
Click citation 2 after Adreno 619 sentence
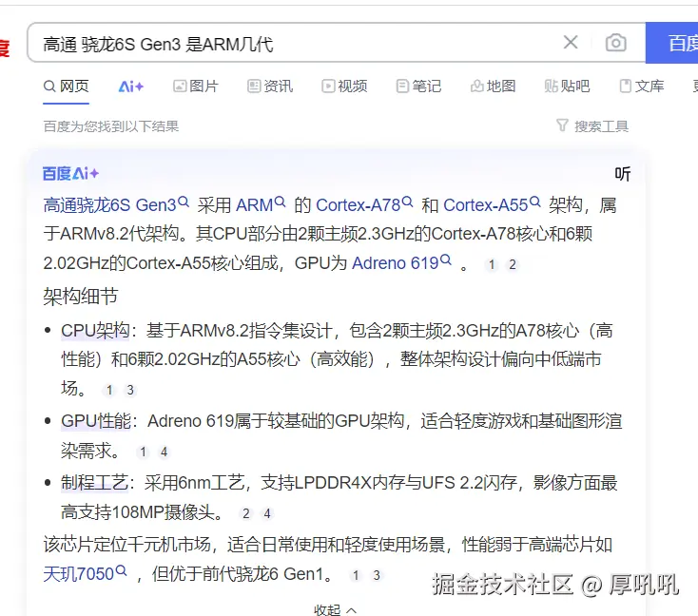(x=513, y=265)
